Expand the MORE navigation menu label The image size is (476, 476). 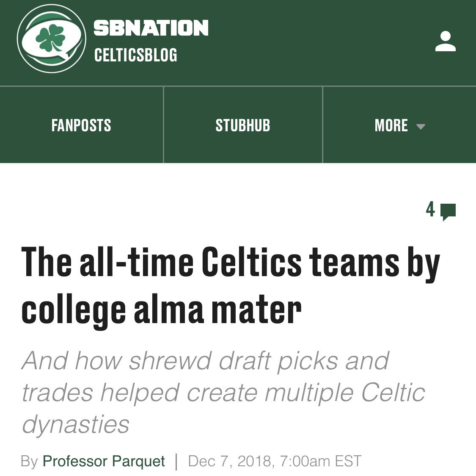(391, 125)
